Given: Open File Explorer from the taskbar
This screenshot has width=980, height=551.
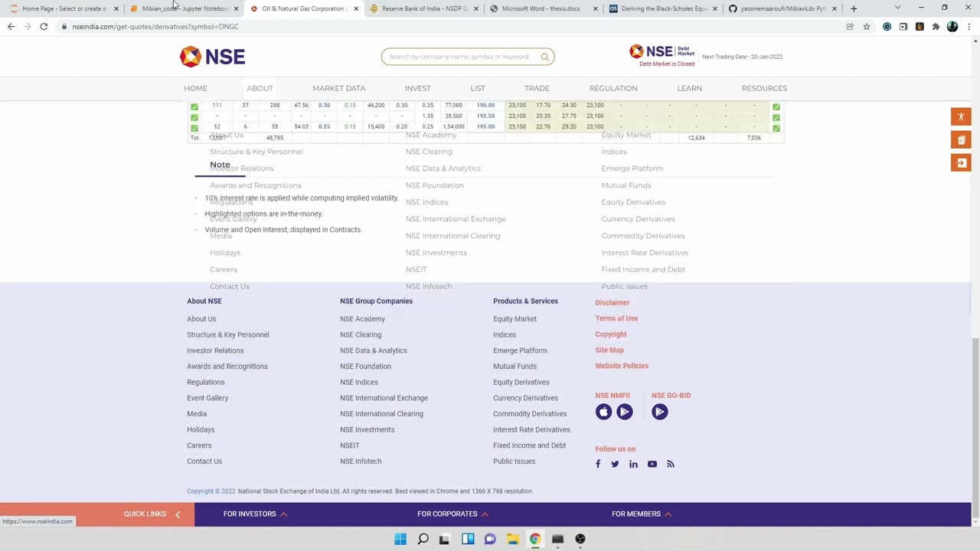Looking at the screenshot, I should pyautogui.click(x=512, y=539).
